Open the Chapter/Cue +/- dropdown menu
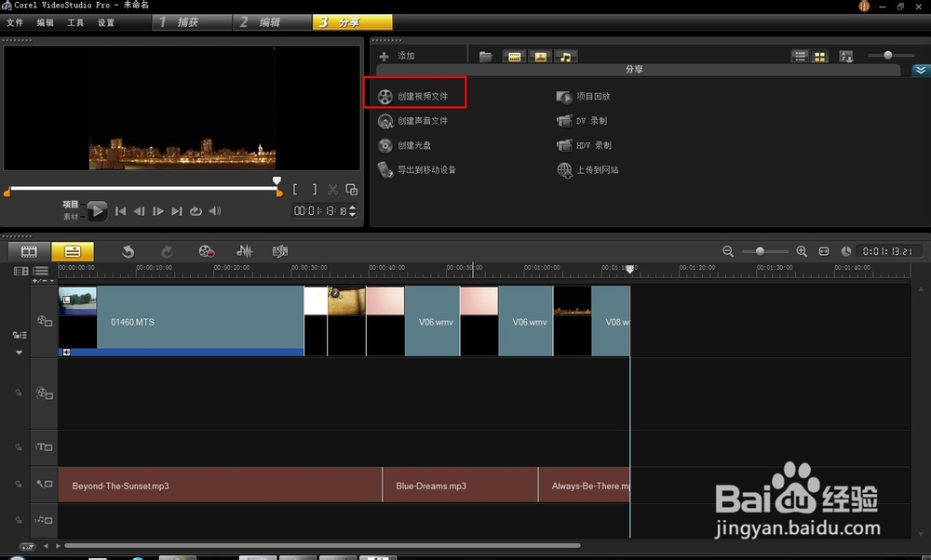The width and height of the screenshot is (931, 560). pos(43,281)
